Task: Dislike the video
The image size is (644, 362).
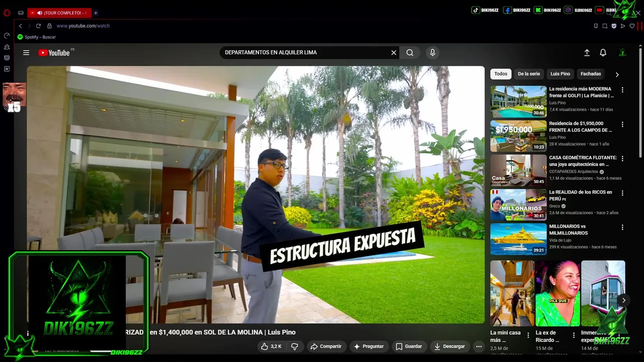Action: (x=295, y=346)
